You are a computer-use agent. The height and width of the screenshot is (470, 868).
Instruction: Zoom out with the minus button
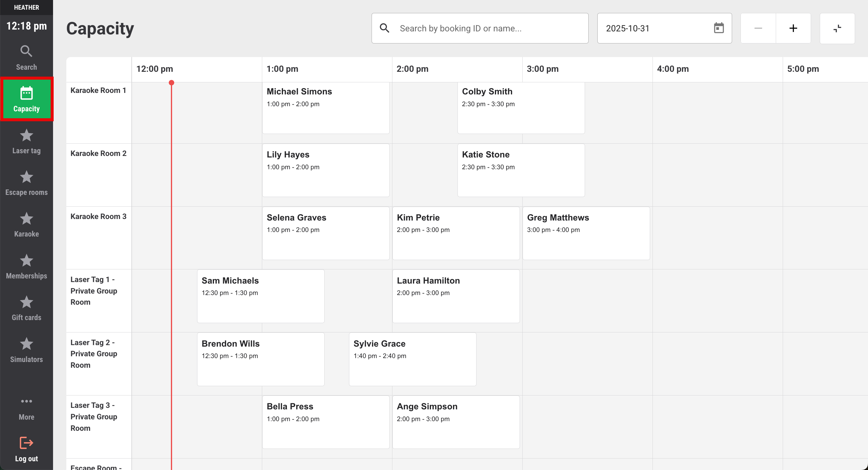coord(758,28)
